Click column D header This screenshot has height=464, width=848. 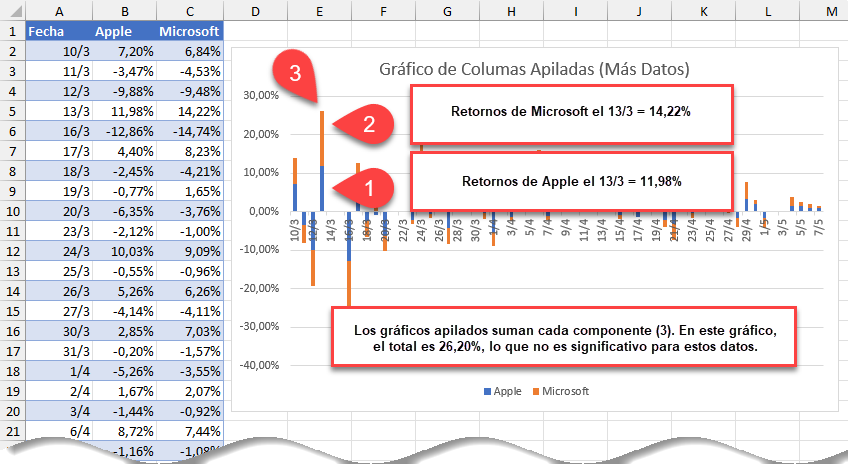click(255, 11)
